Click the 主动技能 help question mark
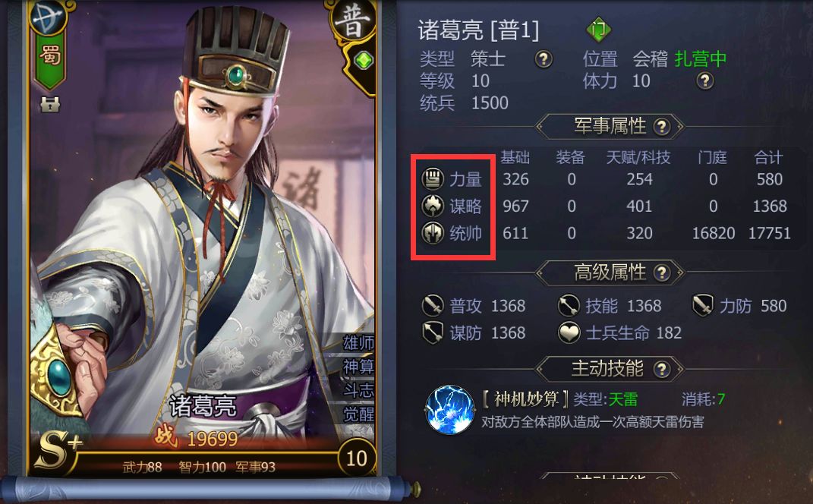 click(662, 370)
